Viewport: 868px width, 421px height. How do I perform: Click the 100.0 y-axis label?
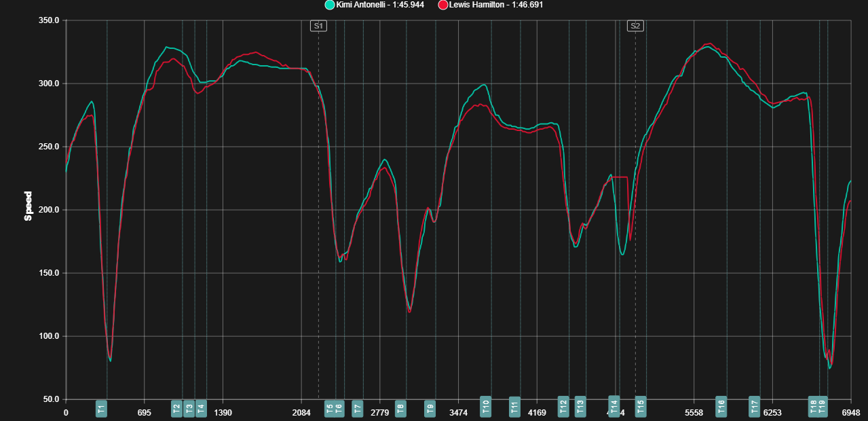50,336
